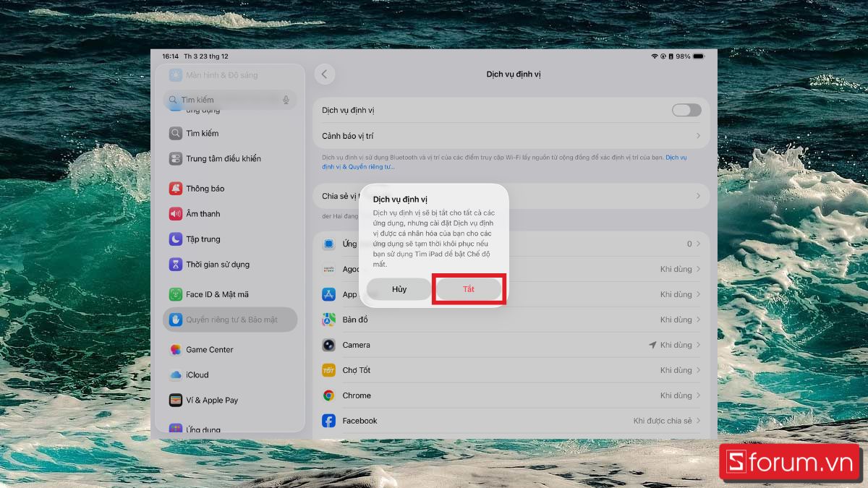Image resolution: width=868 pixels, height=488 pixels.
Task: Open Thời gian sử dụng hourglass icon
Action: coord(176,265)
